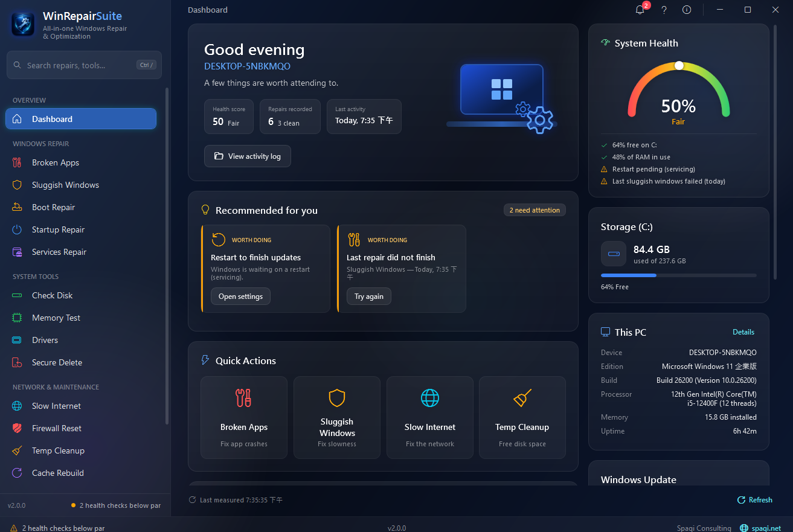793x532 pixels.
Task: Click the Windows Update card heading
Action: 638,479
